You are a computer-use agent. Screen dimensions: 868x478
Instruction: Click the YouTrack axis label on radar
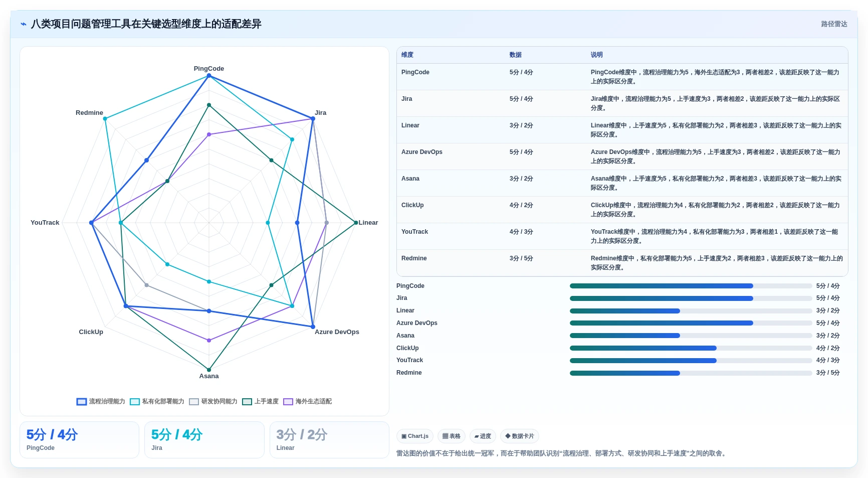coord(45,223)
